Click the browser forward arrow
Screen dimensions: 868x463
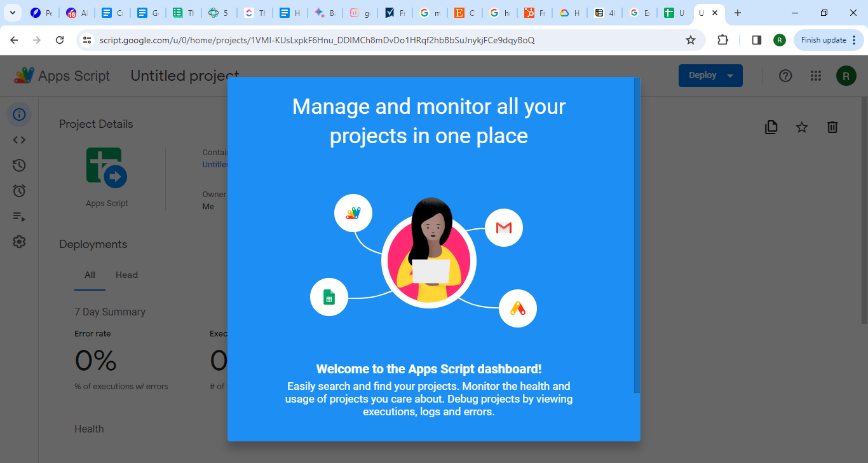(37, 40)
